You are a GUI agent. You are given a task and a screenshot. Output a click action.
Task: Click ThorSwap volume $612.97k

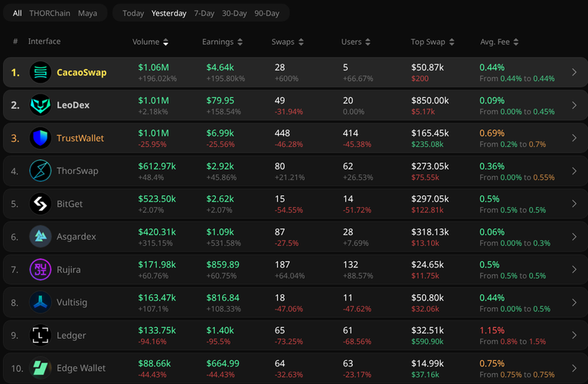157,166
